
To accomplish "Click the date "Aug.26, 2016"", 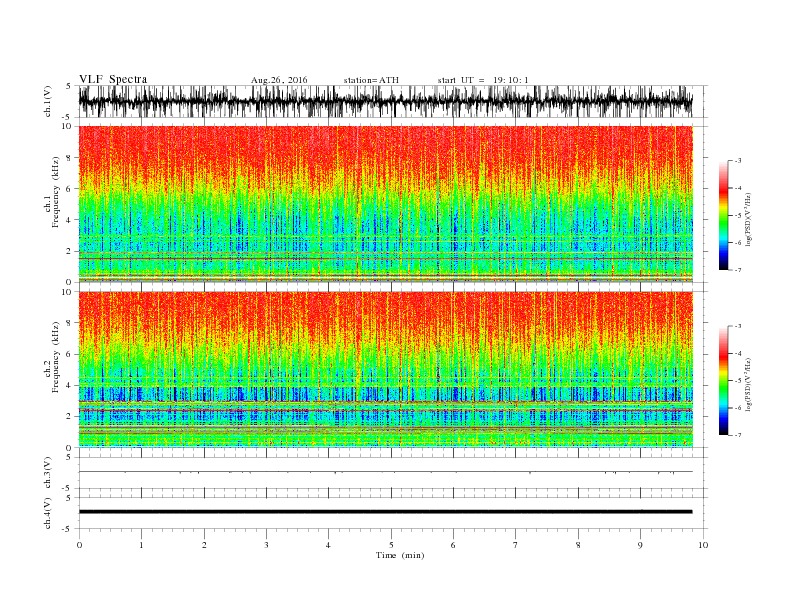I will [279, 80].
